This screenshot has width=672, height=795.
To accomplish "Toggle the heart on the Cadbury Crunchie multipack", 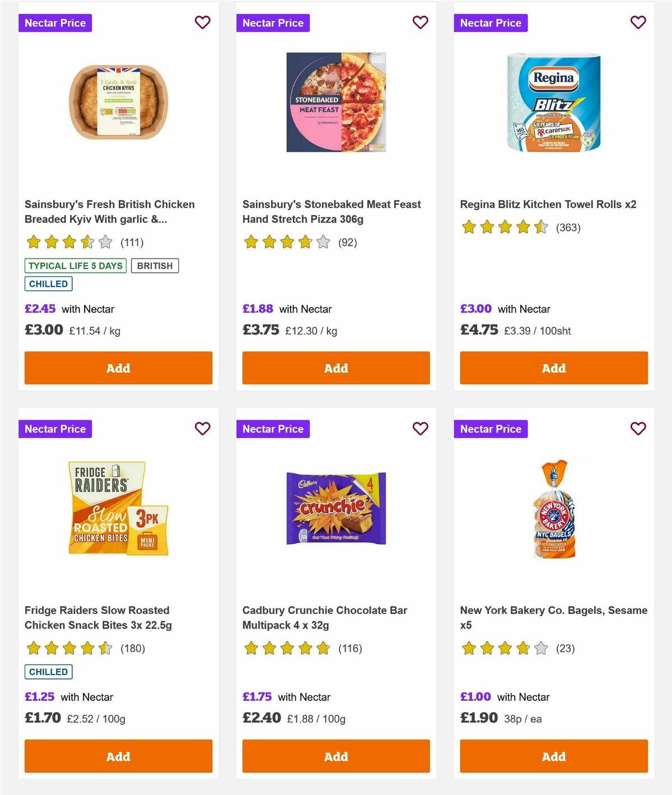I will click(420, 428).
